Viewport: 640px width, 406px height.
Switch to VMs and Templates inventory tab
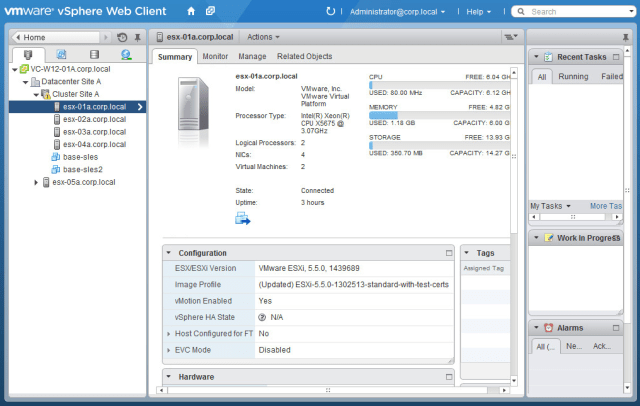tap(61, 54)
